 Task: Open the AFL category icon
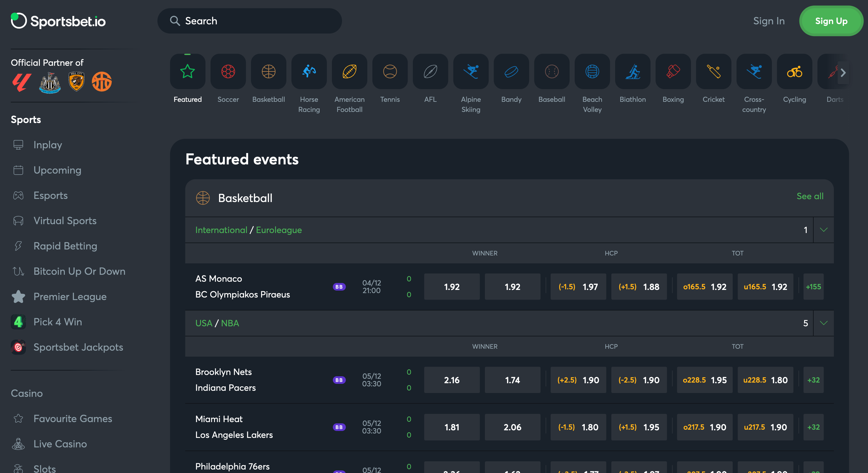[x=430, y=71]
